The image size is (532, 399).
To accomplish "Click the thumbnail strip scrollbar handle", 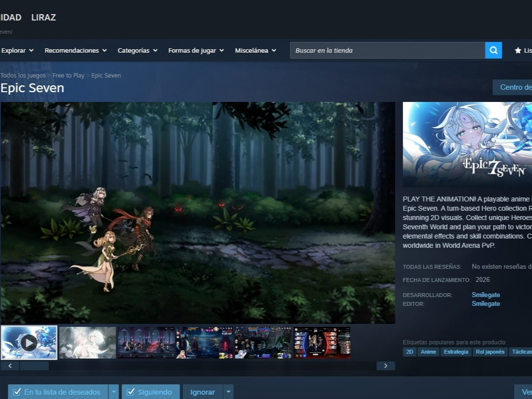I will click(x=34, y=366).
